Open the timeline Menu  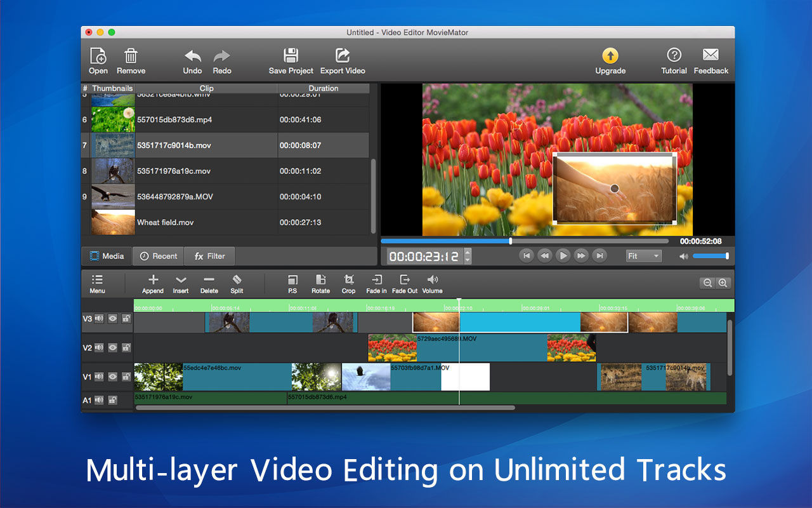[x=97, y=283]
